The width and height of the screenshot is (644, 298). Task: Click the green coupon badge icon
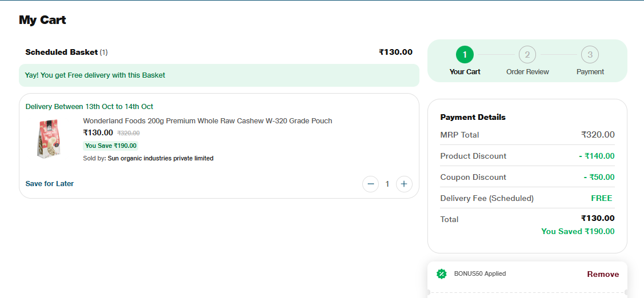pos(441,274)
